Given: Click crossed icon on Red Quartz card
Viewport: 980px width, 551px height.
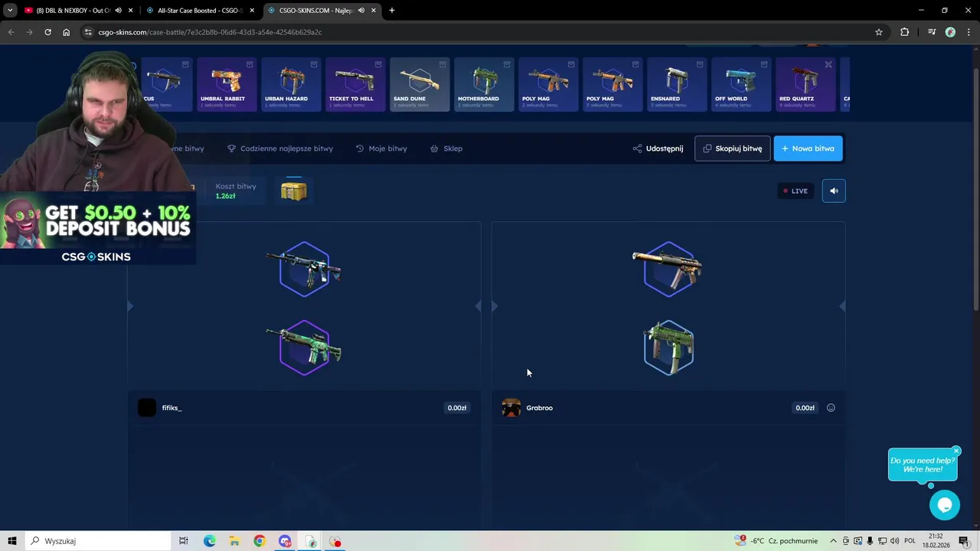Looking at the screenshot, I should pyautogui.click(x=828, y=64).
